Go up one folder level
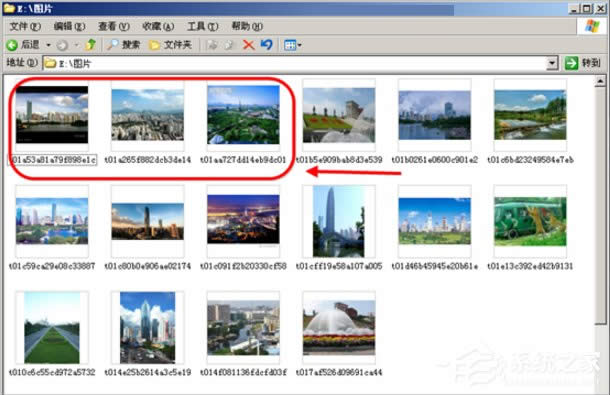 [x=91, y=45]
